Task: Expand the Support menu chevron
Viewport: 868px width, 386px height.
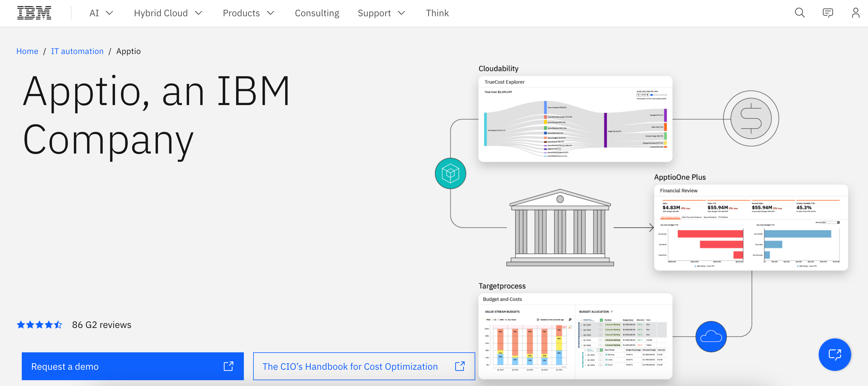Action: coord(401,13)
